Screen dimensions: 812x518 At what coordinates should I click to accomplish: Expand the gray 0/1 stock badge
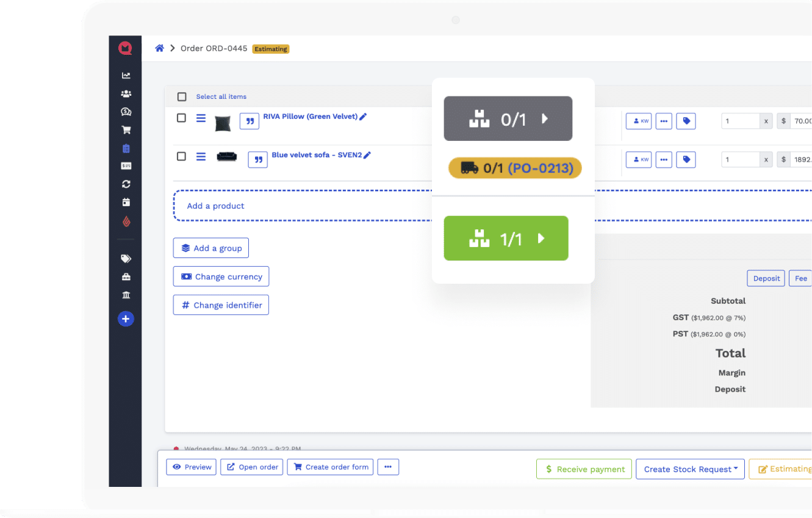(508, 118)
